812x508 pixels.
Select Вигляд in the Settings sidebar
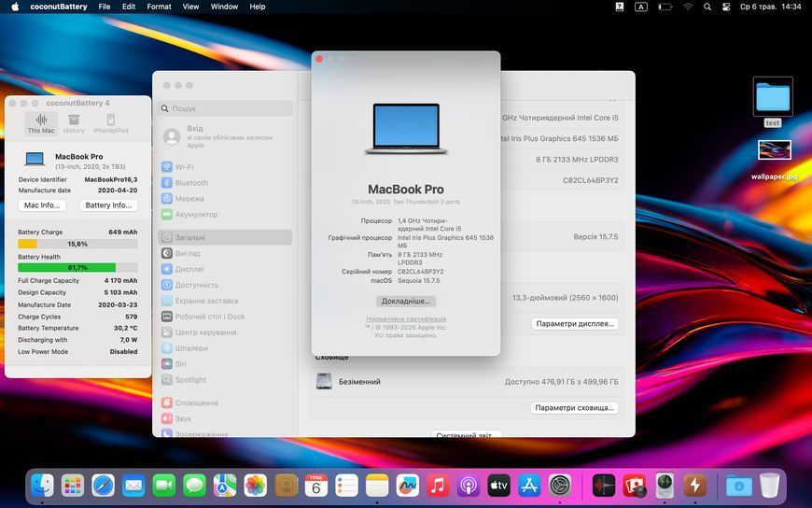[225, 253]
